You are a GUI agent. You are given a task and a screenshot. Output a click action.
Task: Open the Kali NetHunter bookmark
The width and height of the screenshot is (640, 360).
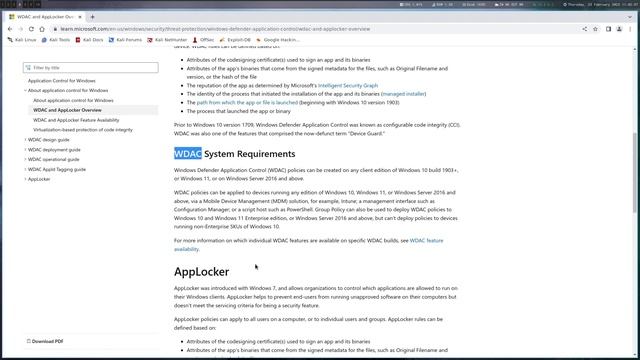pos(167,40)
